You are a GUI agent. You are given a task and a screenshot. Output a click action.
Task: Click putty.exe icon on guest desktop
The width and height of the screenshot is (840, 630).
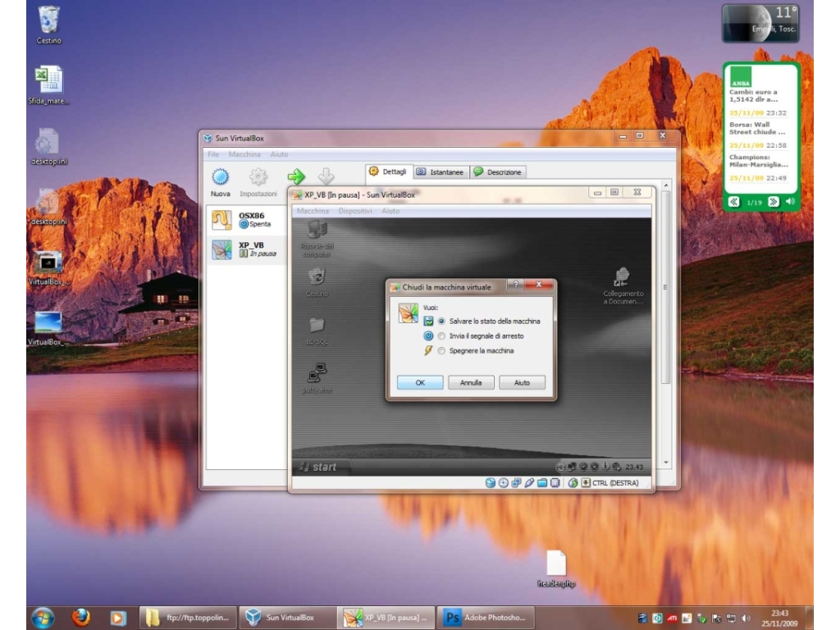(x=317, y=378)
